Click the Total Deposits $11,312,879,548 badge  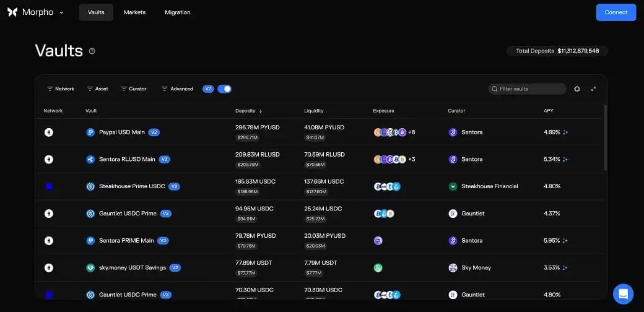[x=557, y=51]
